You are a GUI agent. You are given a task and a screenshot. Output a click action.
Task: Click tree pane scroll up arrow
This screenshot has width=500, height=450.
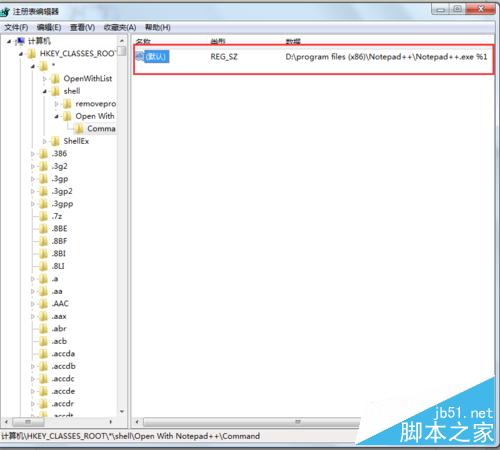click(x=122, y=41)
